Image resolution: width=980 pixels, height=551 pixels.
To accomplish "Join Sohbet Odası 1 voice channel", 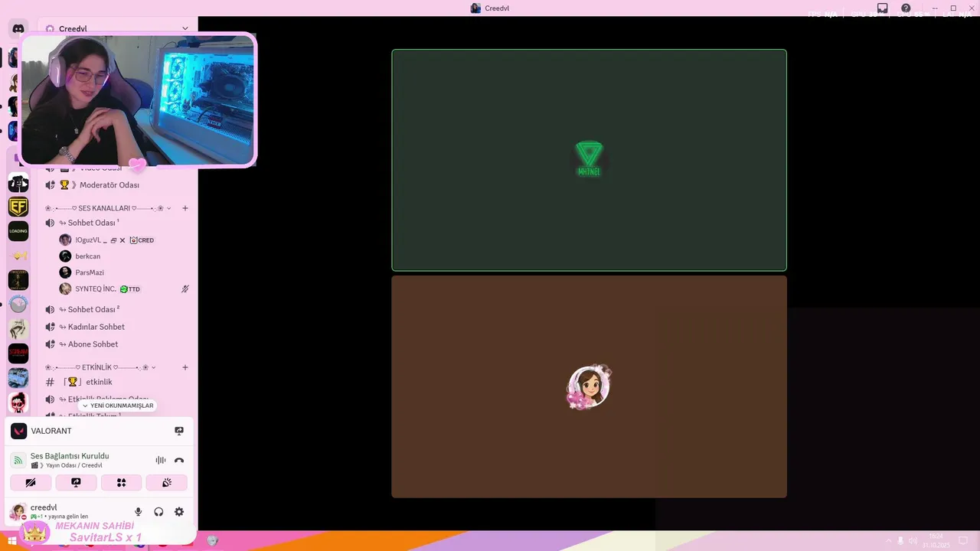I will pos(116,223).
